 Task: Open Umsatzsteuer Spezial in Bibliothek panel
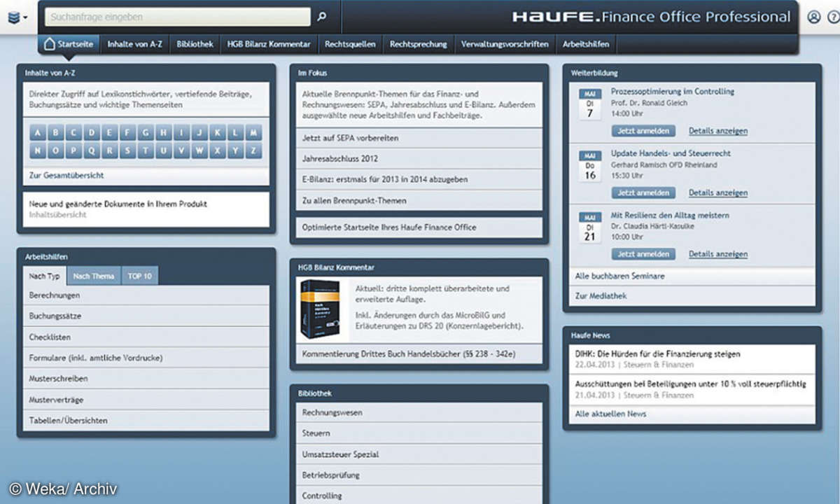point(419,454)
